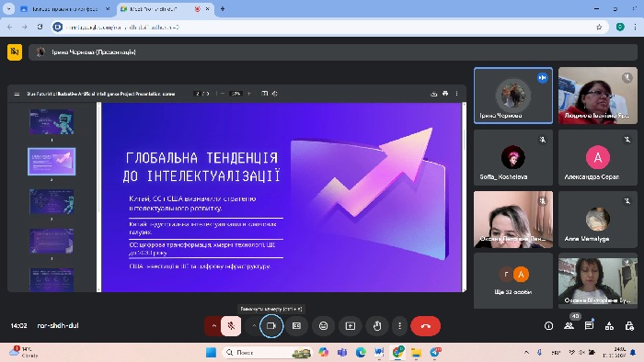The height and width of the screenshot is (362, 644).
Task: Leave the call with the red hang-up button
Action: pyautogui.click(x=425, y=326)
